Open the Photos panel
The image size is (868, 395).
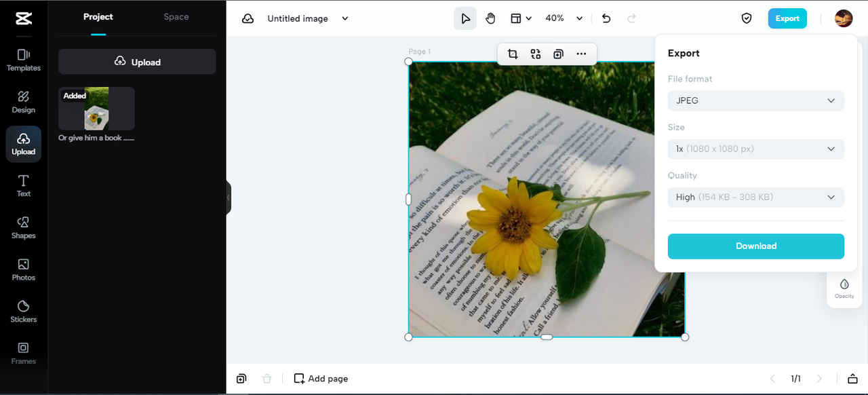point(23,269)
